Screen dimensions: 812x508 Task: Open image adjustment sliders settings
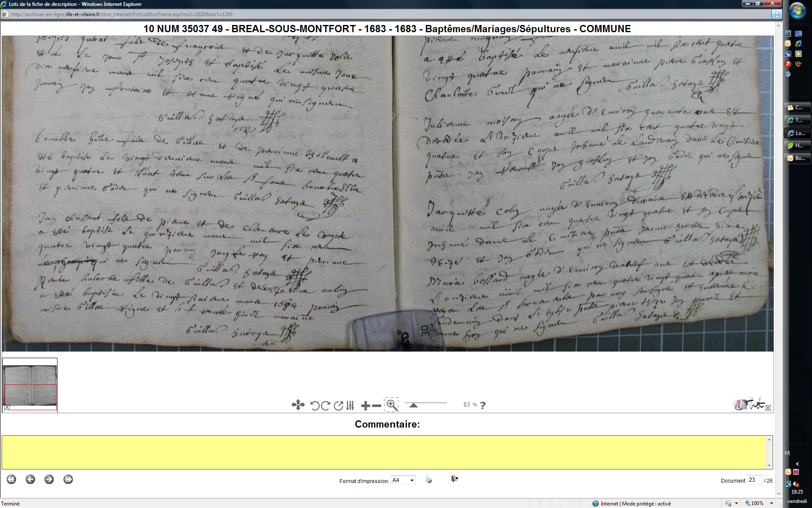click(350, 406)
